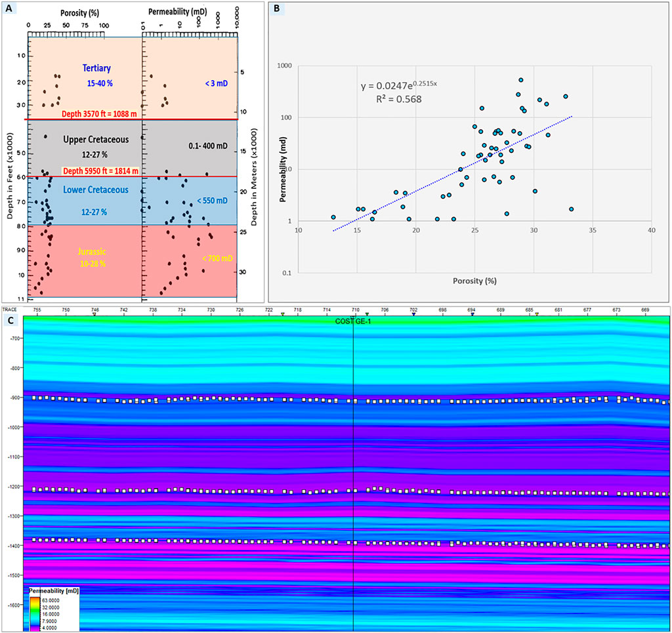Click the blue triangle marker above trace 694

[x=472, y=314]
